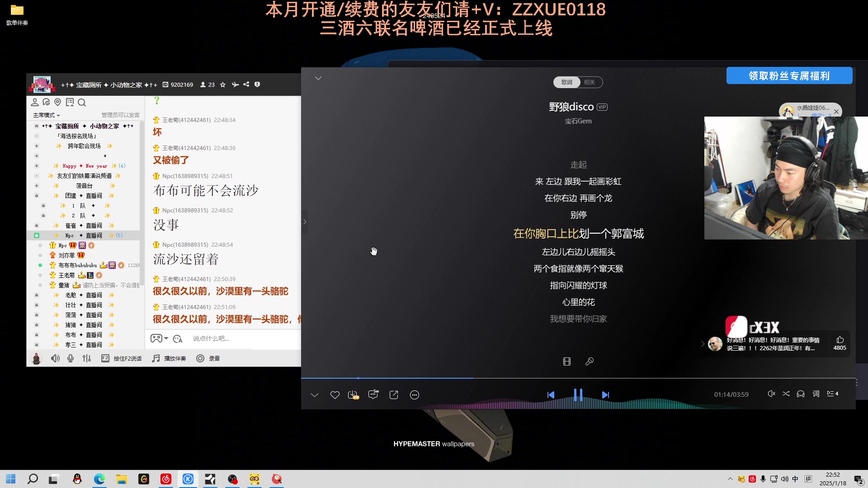Expand the Happy New year channel
Screen dimensions: 868x488
click(37, 166)
